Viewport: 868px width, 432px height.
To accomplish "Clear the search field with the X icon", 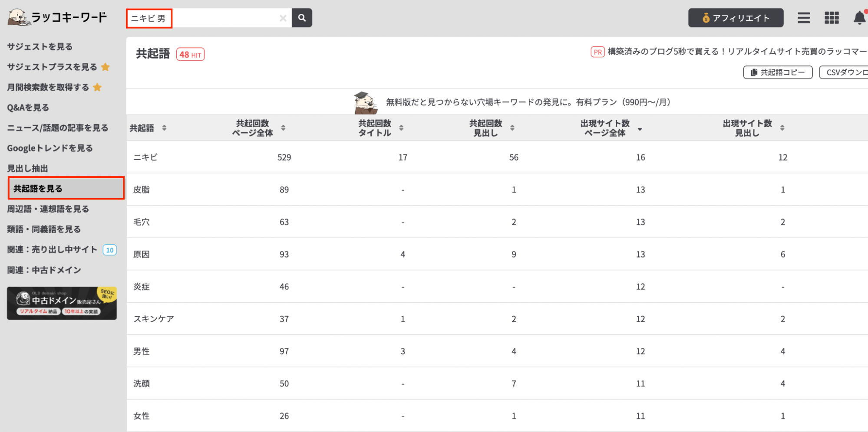I will 283,18.
